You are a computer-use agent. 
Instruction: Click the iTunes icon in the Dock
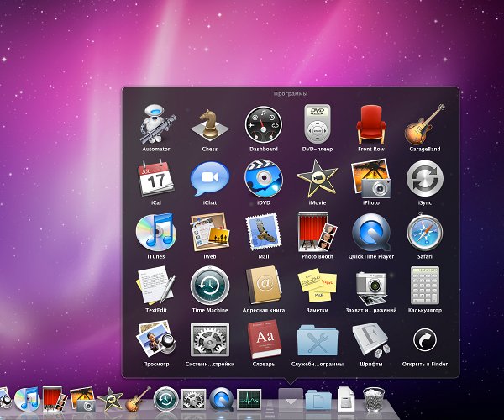coord(26,399)
